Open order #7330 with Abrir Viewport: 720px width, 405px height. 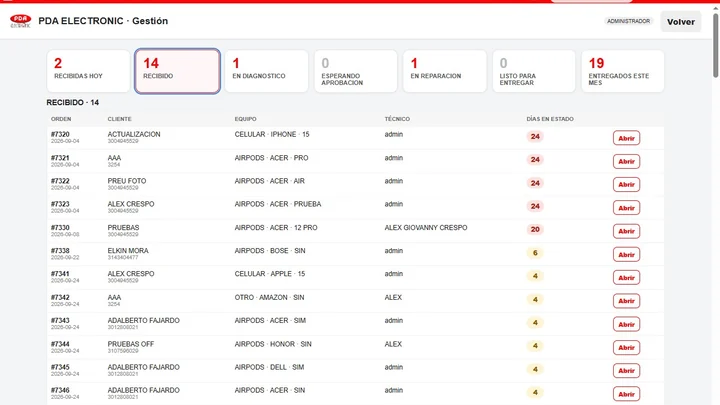(626, 231)
